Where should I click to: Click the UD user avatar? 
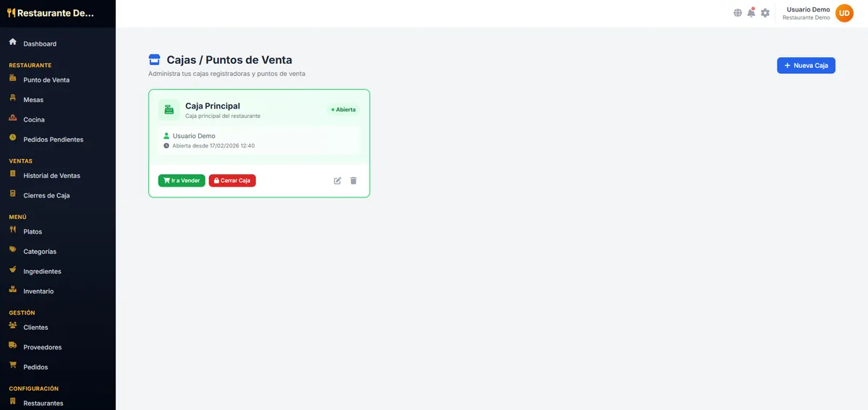844,13
